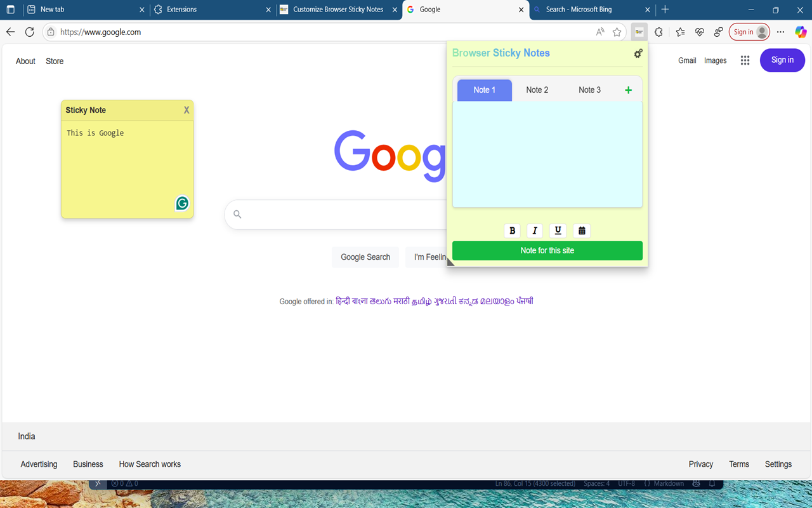Apply underline formatting in sticky note

[x=558, y=231]
